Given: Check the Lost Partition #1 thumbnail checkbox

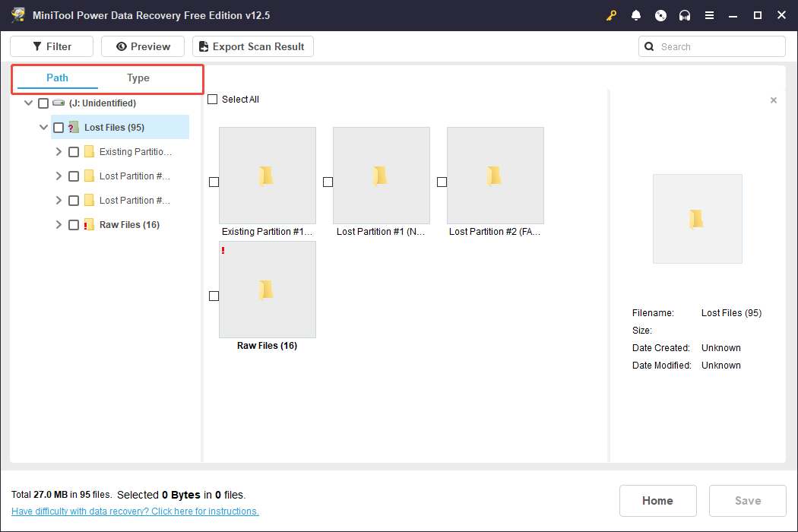Looking at the screenshot, I should 328,182.
